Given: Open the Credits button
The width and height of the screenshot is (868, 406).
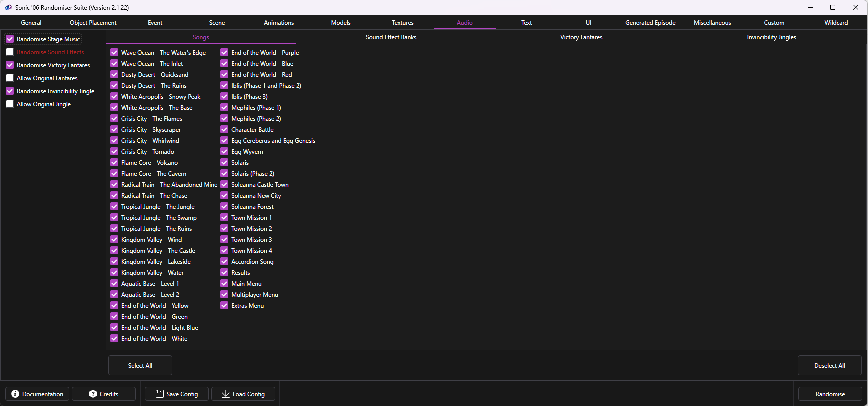Looking at the screenshot, I should (x=104, y=394).
